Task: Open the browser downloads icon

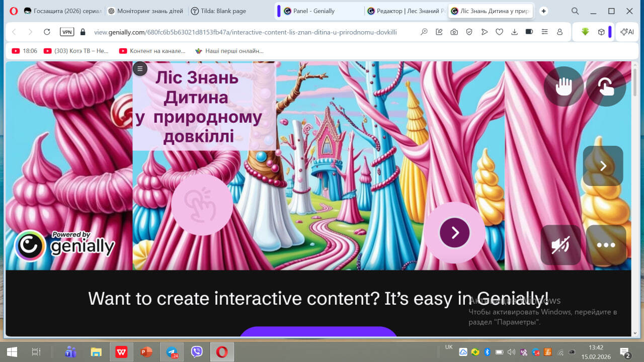Action: [x=514, y=32]
